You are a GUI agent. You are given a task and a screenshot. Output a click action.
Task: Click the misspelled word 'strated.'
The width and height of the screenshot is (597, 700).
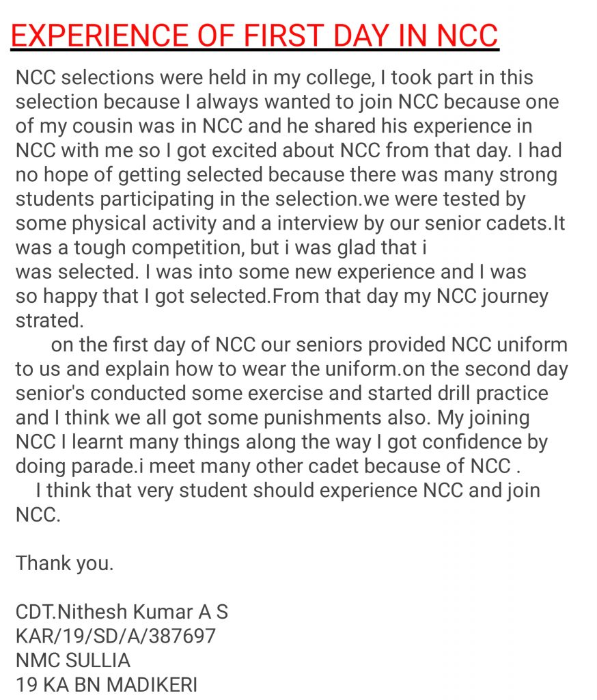(50, 321)
